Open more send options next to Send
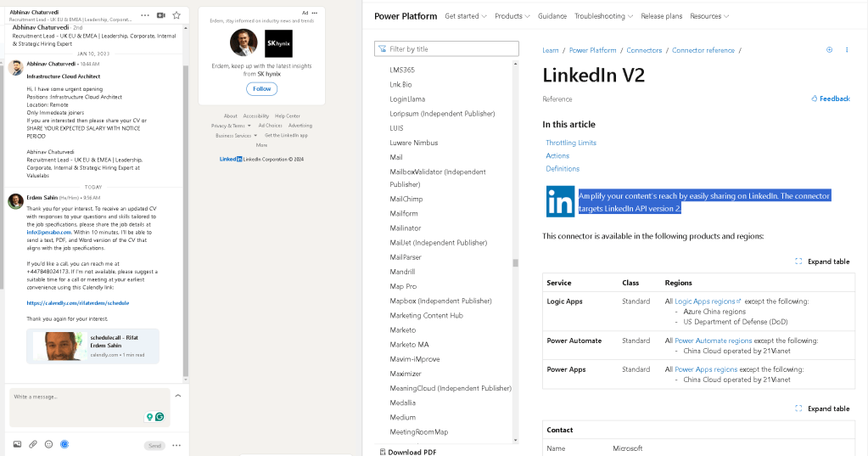 click(176, 446)
